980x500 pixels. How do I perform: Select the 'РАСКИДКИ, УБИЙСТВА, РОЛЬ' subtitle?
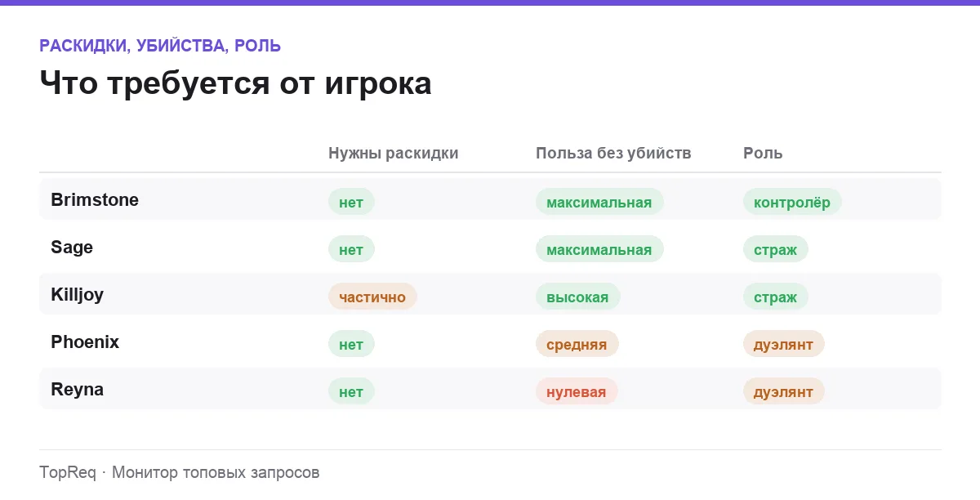point(160,46)
